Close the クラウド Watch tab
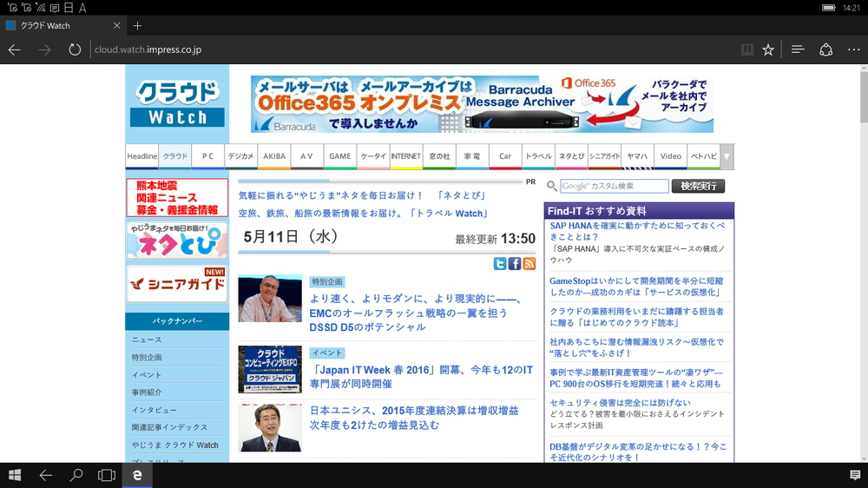868x488 pixels. [117, 25]
